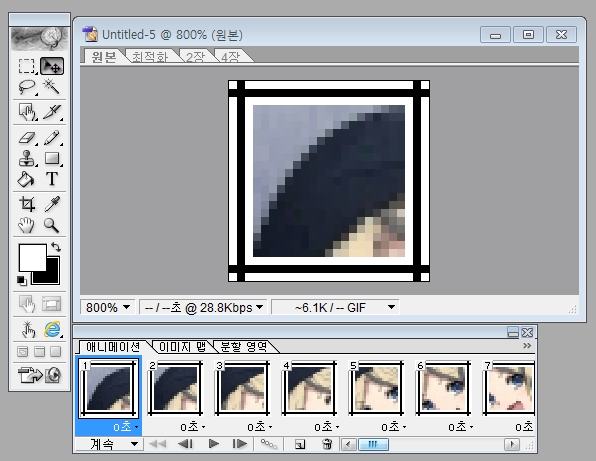
Task: Select animation frame 6 thumbnail
Action: tap(443, 388)
